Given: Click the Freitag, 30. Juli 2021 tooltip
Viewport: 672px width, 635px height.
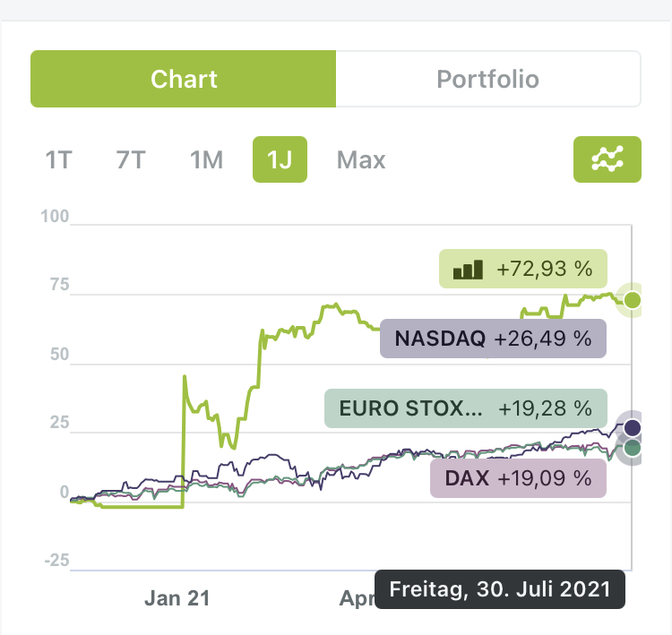Looking at the screenshot, I should point(498,589).
